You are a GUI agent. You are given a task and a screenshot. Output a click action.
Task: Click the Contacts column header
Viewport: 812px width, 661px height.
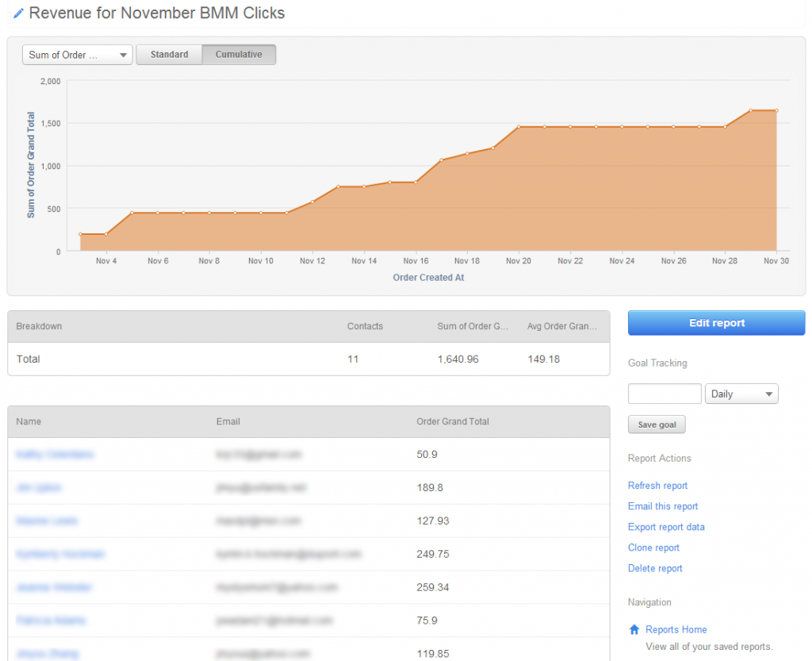[x=365, y=326]
